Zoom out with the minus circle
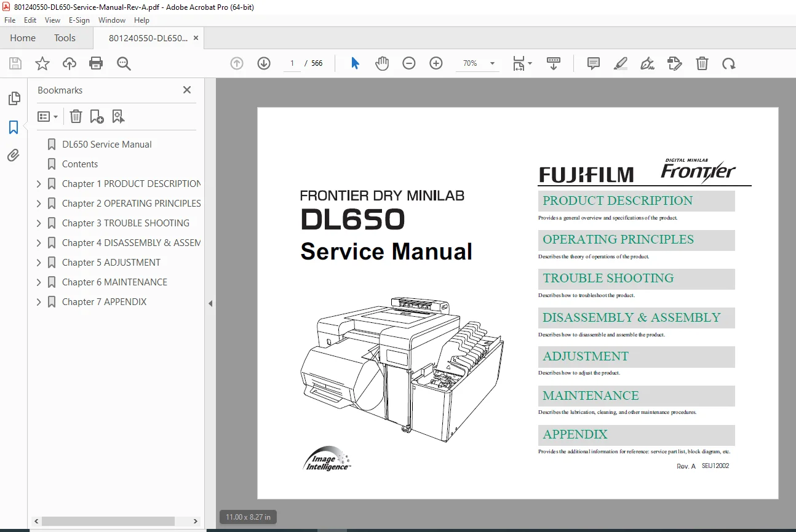This screenshot has width=796, height=532. click(x=409, y=63)
